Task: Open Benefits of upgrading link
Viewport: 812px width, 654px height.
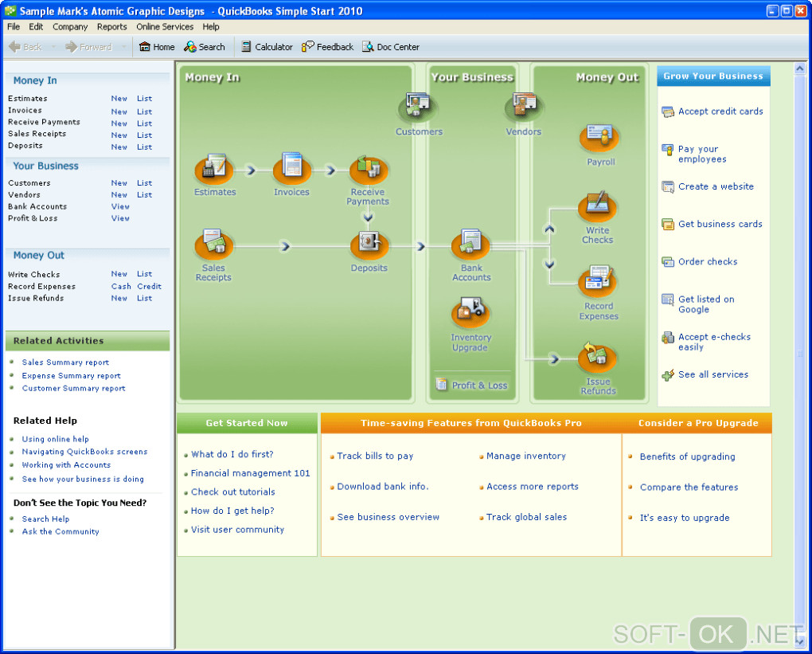Action: click(687, 456)
